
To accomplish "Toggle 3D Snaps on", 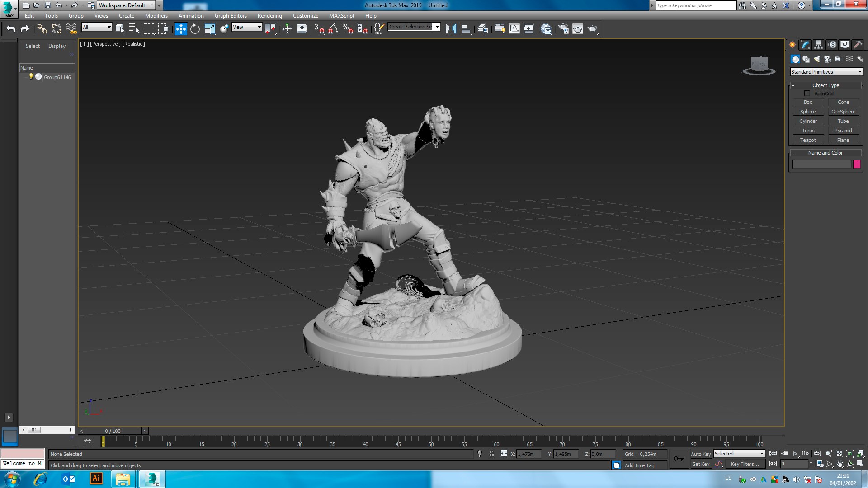I will point(319,29).
